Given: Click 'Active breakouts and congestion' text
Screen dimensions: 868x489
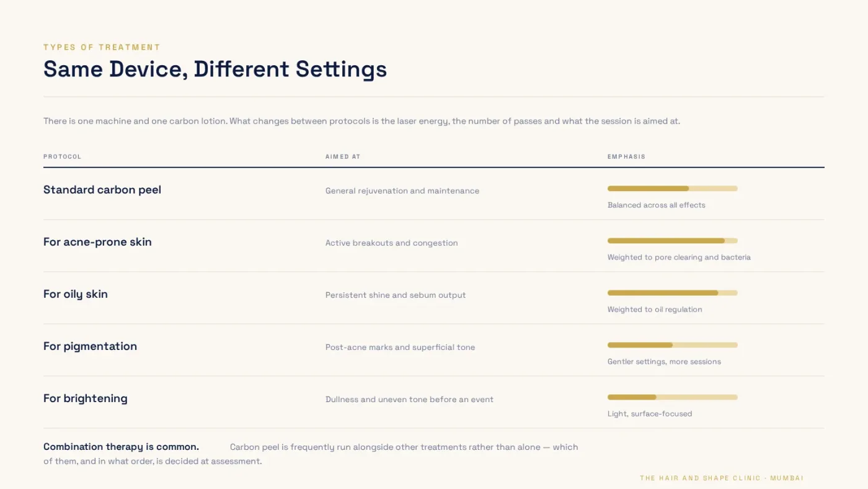Looking at the screenshot, I should 391,243.
